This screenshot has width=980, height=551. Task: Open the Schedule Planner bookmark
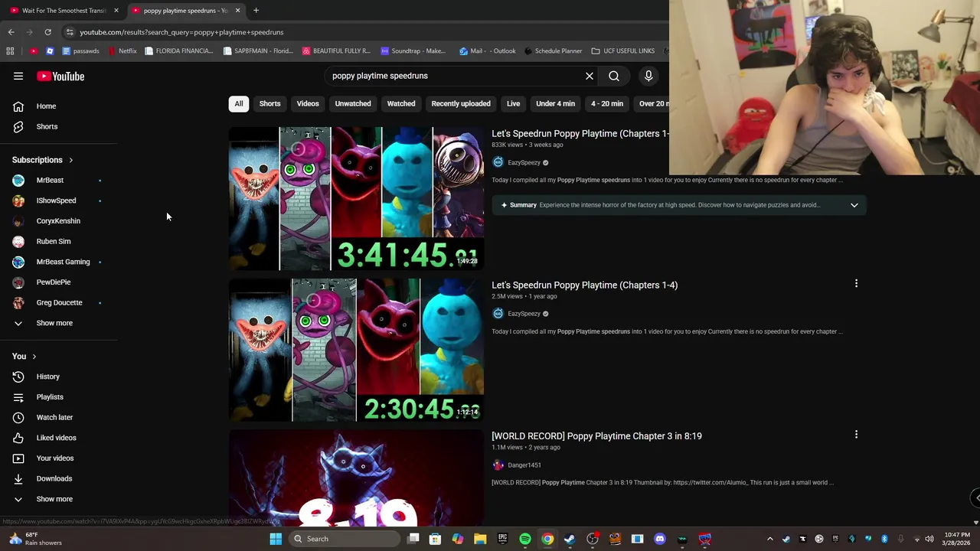pyautogui.click(x=554, y=51)
